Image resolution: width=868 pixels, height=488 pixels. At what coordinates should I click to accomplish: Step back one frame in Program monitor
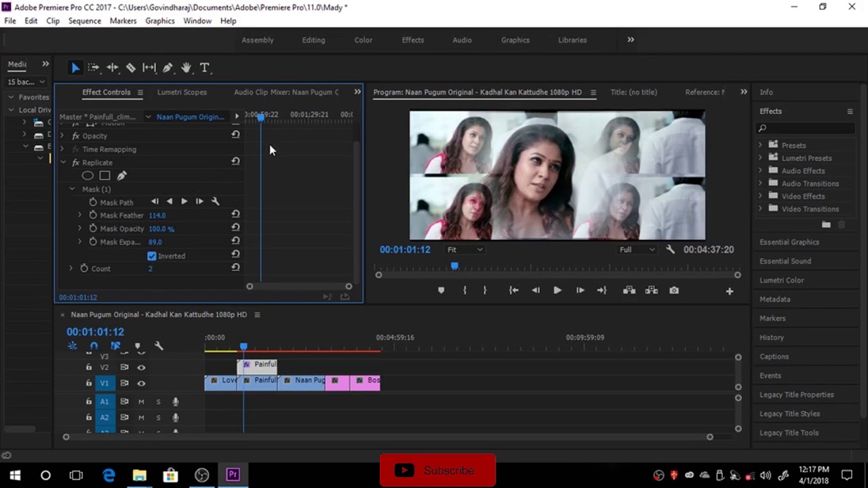click(x=536, y=290)
